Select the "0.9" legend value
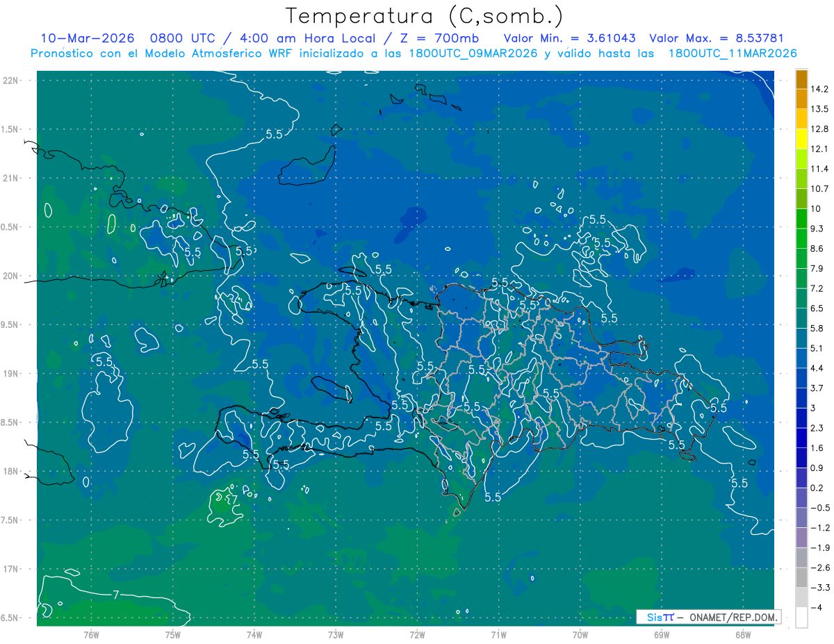The height and width of the screenshot is (644, 834). pyautogui.click(x=819, y=468)
